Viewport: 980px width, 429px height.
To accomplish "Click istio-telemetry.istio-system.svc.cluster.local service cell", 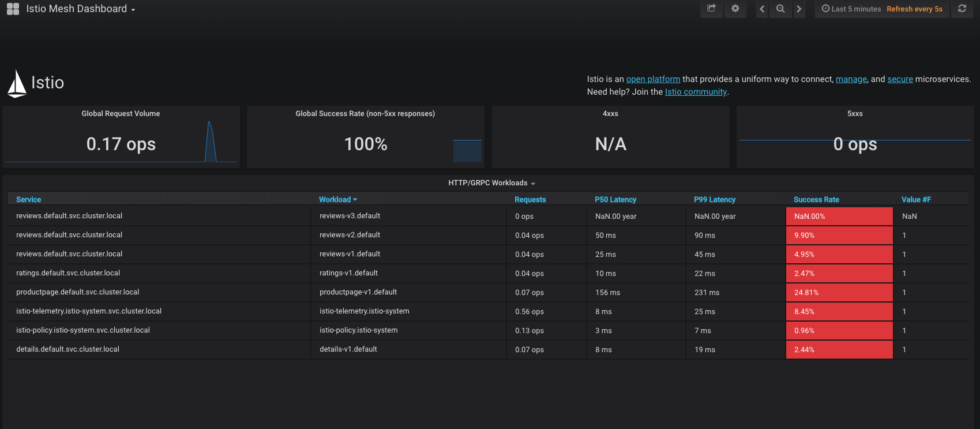I will [x=159, y=311].
